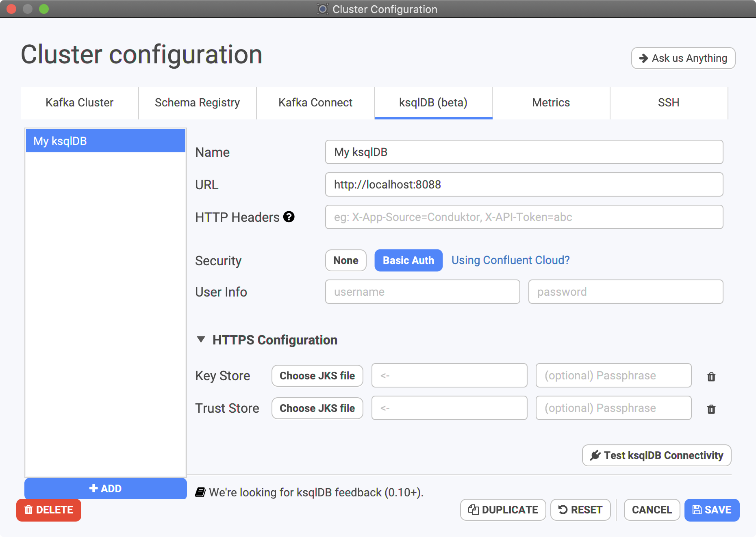
Task: Click the Ask us Anything button
Action: (683, 58)
